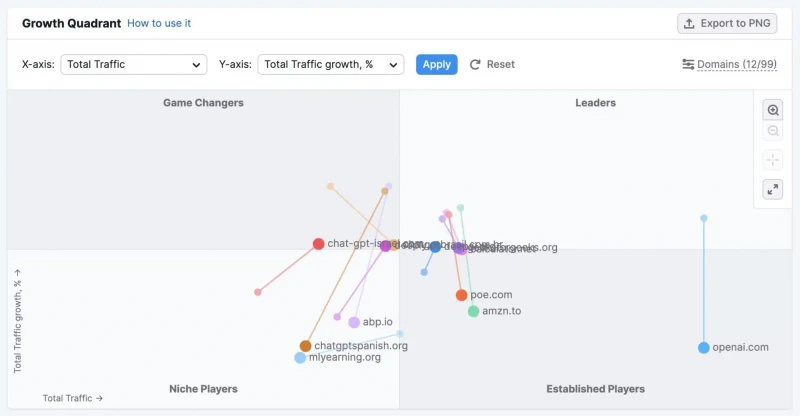Click the recenter crosshair icon
The height and width of the screenshot is (416, 800).
(773, 160)
